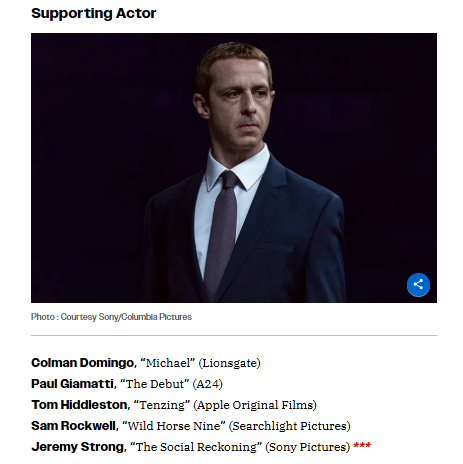
Task: Select the name Tom Hiddleston
Action: click(x=79, y=405)
